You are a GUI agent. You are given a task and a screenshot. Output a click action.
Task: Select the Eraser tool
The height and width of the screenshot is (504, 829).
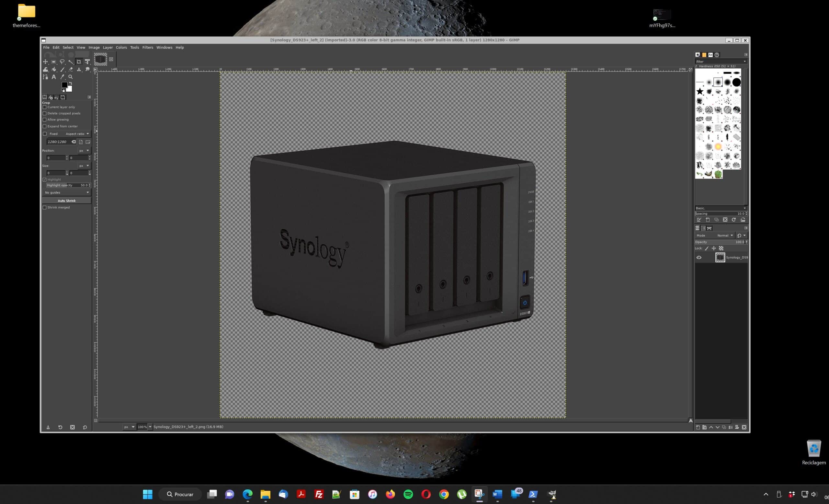[71, 69]
